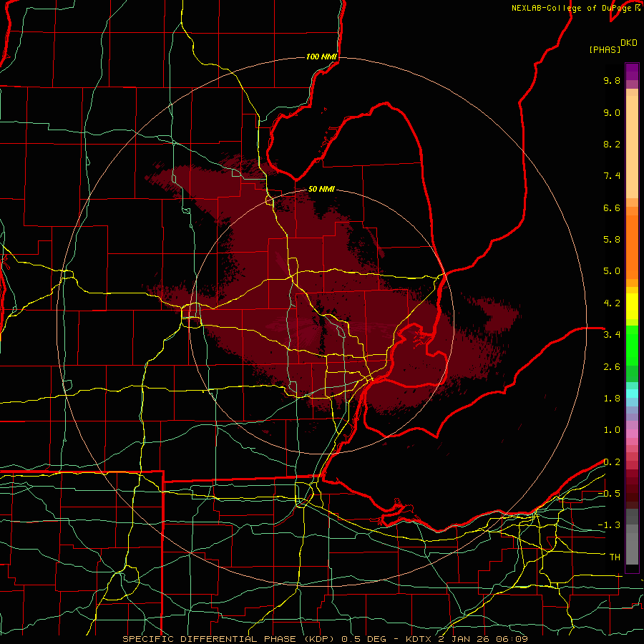
Task: Click the 7.4 legend value
Action: pyautogui.click(x=612, y=176)
